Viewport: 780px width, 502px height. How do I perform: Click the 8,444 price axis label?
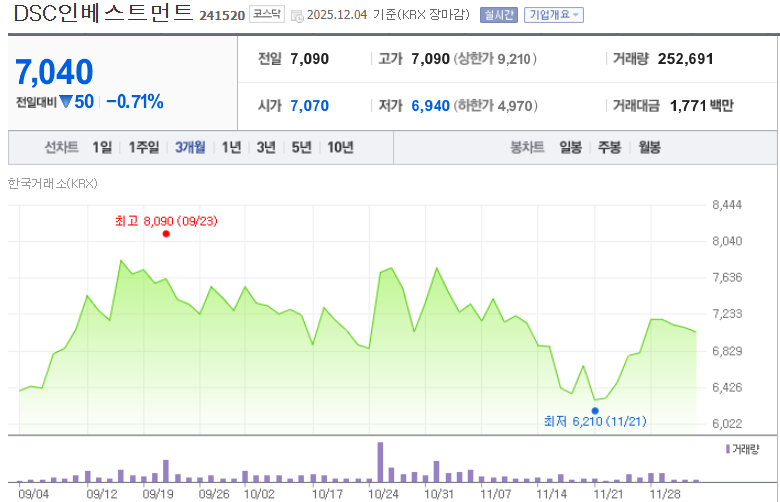click(727, 205)
